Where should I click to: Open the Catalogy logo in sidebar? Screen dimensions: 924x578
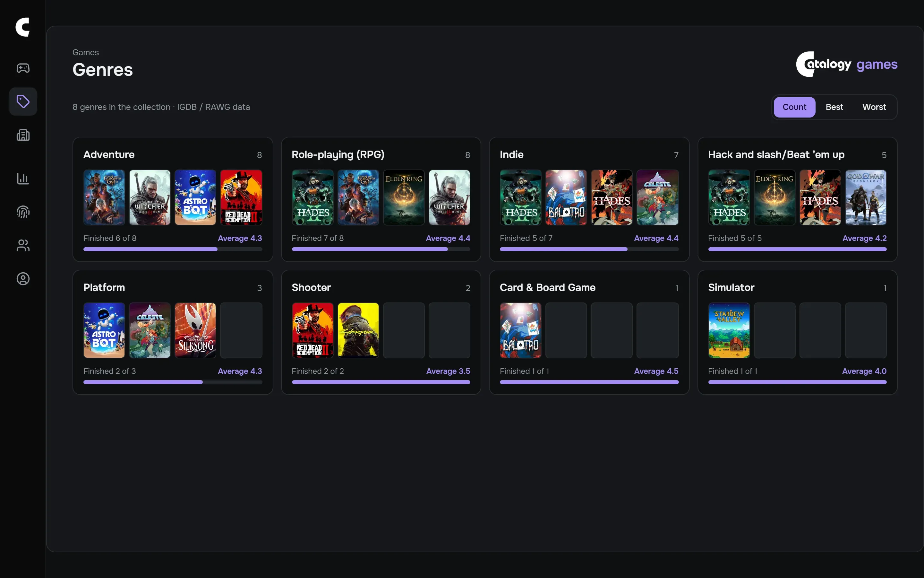(22, 27)
